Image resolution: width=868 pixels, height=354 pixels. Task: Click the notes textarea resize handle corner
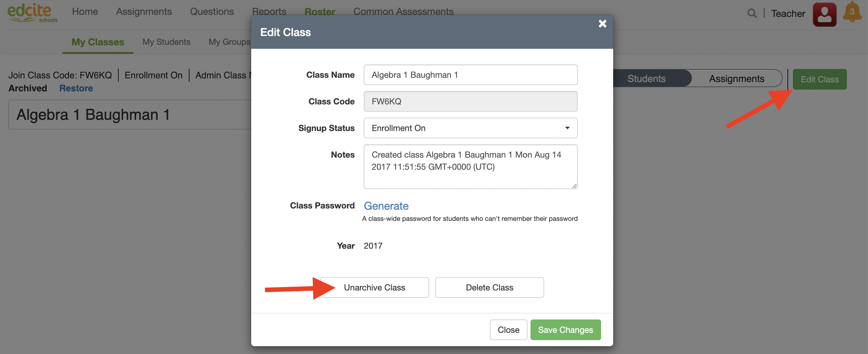click(574, 185)
